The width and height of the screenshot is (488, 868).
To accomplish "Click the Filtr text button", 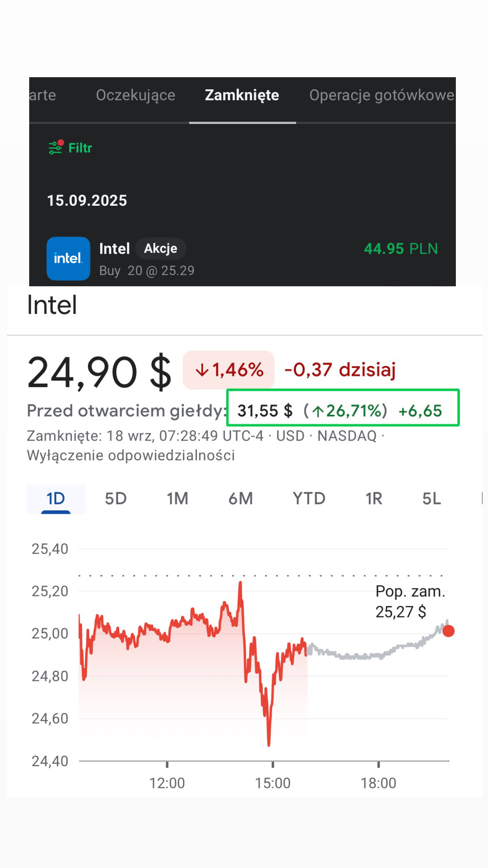I will pyautogui.click(x=80, y=148).
